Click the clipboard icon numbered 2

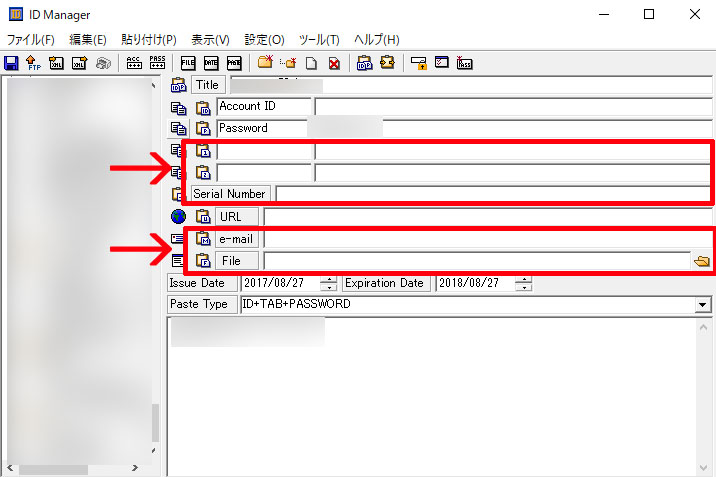point(203,173)
